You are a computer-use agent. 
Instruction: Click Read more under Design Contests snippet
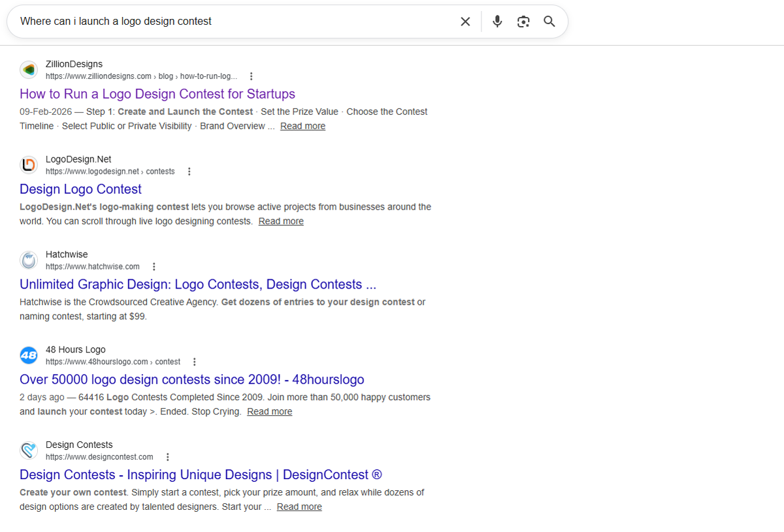click(x=299, y=507)
